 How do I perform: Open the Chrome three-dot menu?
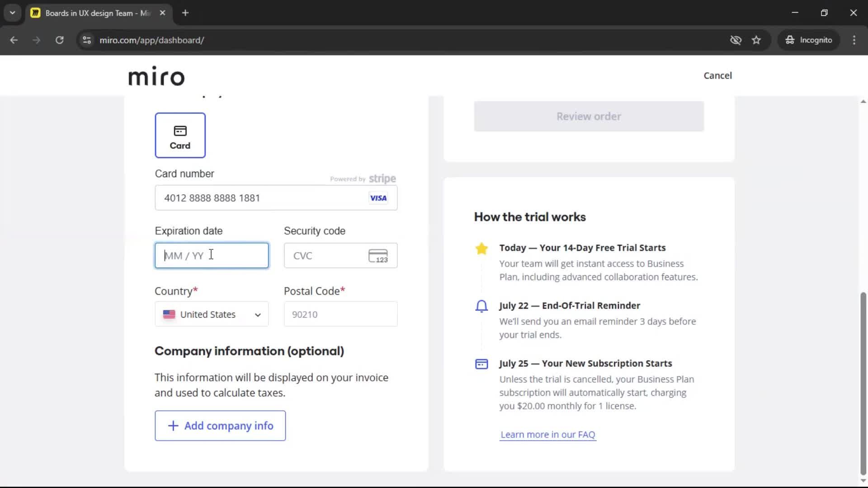(x=854, y=40)
